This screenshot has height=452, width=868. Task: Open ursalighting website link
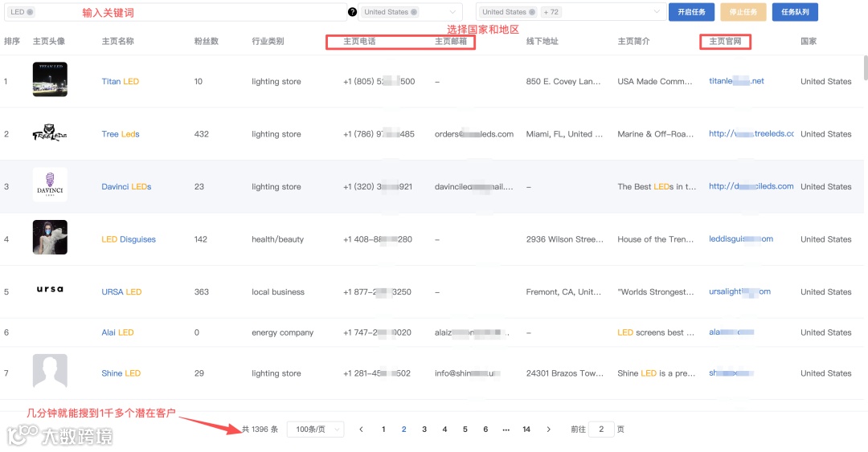click(x=739, y=291)
